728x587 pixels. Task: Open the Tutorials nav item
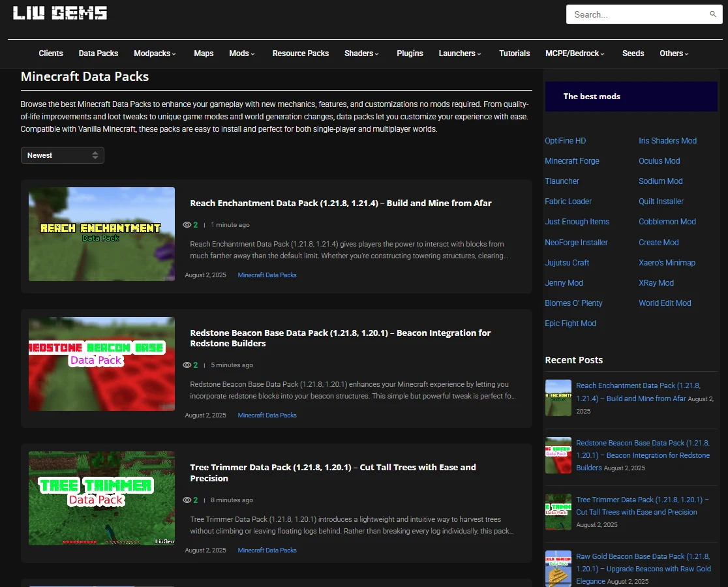point(515,53)
